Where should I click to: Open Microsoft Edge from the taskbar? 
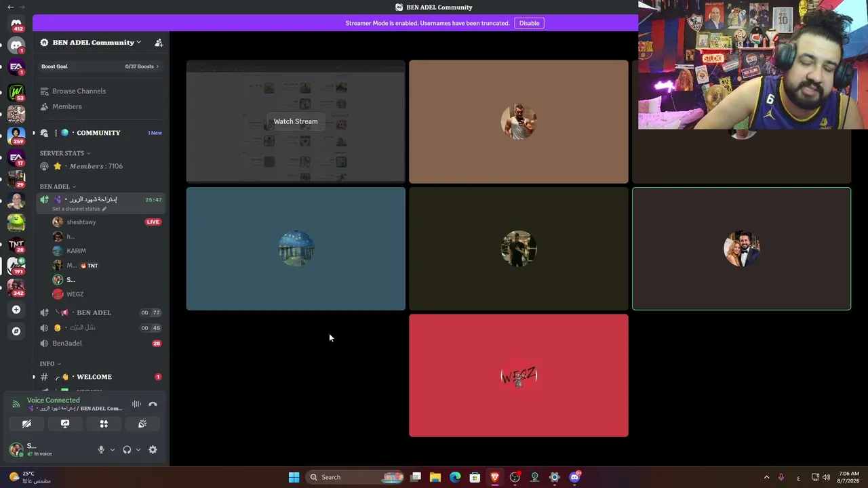click(455, 477)
